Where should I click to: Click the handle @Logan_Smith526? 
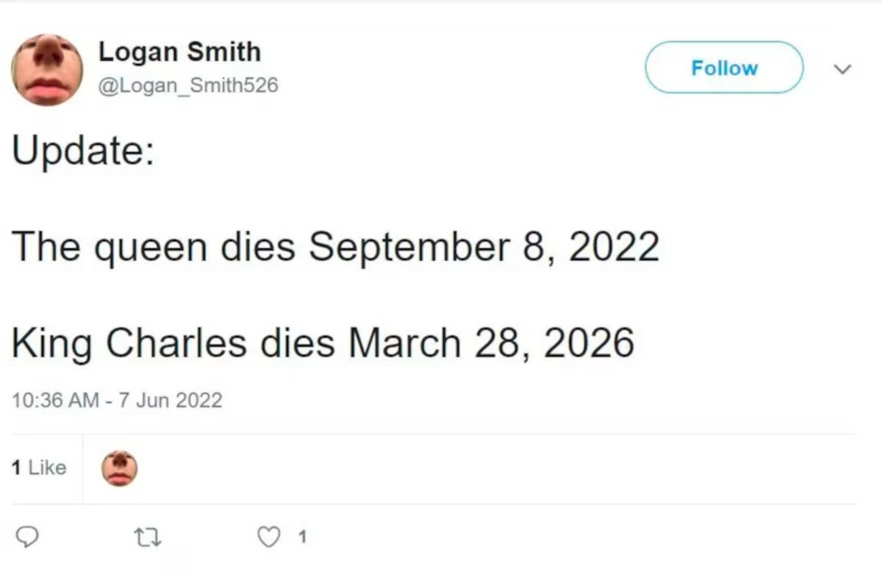pos(188,85)
